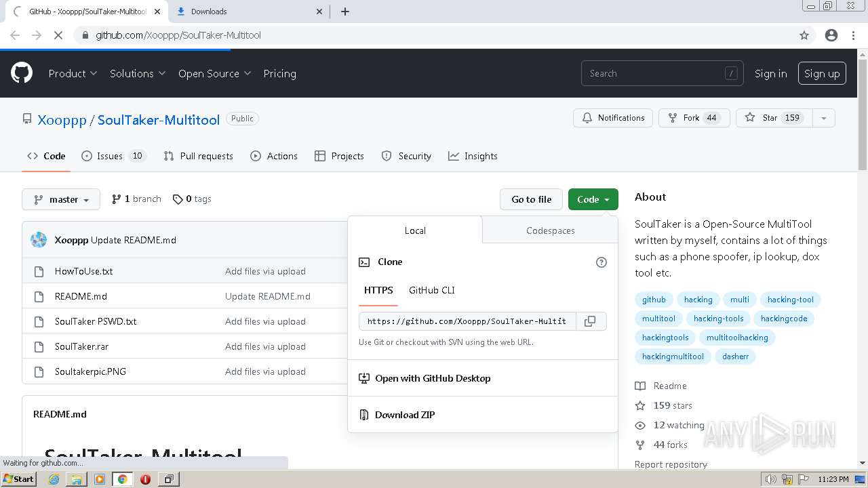This screenshot has height=488, width=868.
Task: Expand the Open Source menu
Action: [214, 73]
